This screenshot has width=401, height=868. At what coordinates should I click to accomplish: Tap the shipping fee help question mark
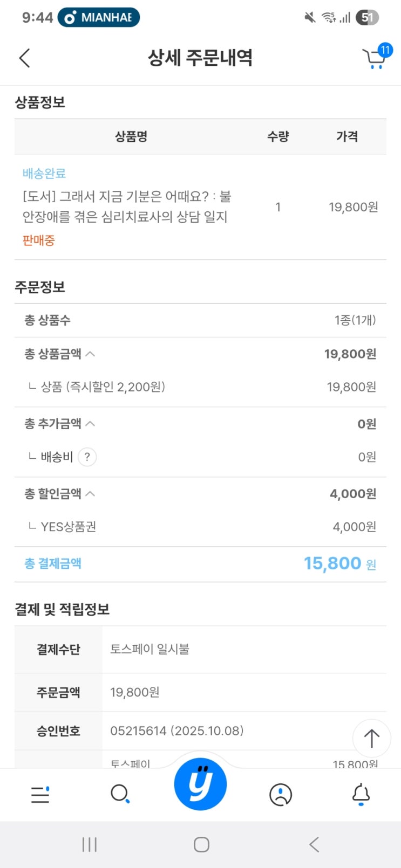coord(87,457)
